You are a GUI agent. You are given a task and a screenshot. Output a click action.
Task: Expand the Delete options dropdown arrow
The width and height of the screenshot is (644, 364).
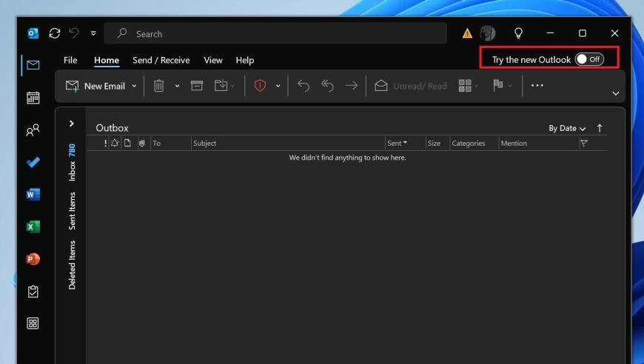click(177, 86)
